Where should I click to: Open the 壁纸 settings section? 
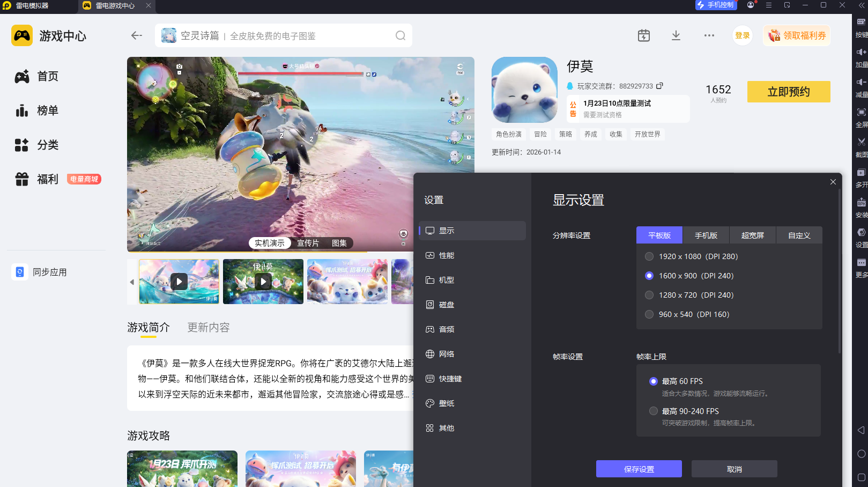tap(472, 403)
